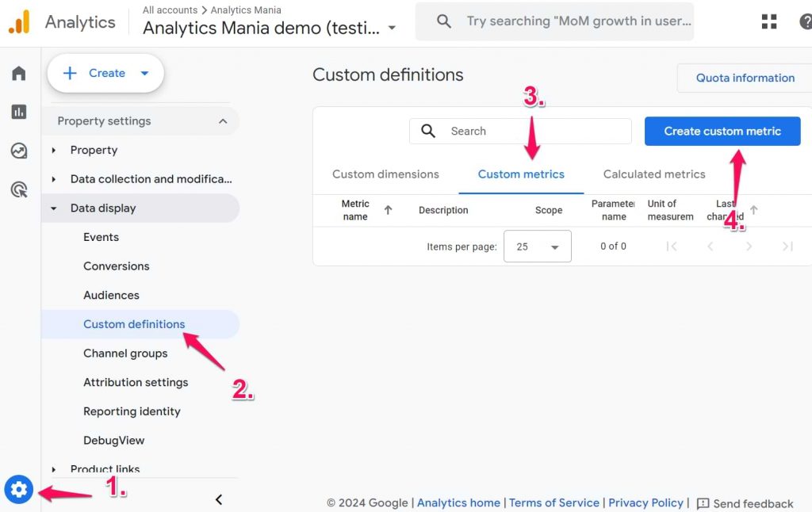Open the Quota information panel
Image resolution: width=812 pixels, height=512 pixels.
(744, 78)
